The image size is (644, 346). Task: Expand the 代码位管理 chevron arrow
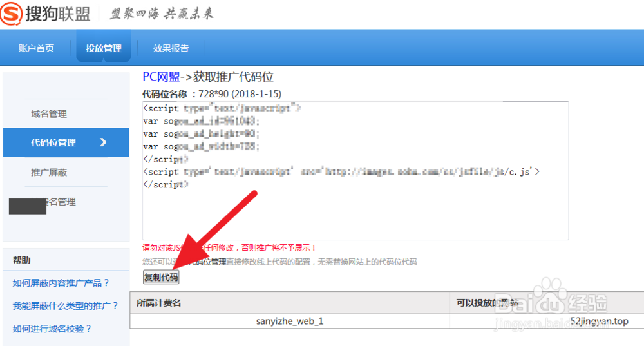(103, 142)
